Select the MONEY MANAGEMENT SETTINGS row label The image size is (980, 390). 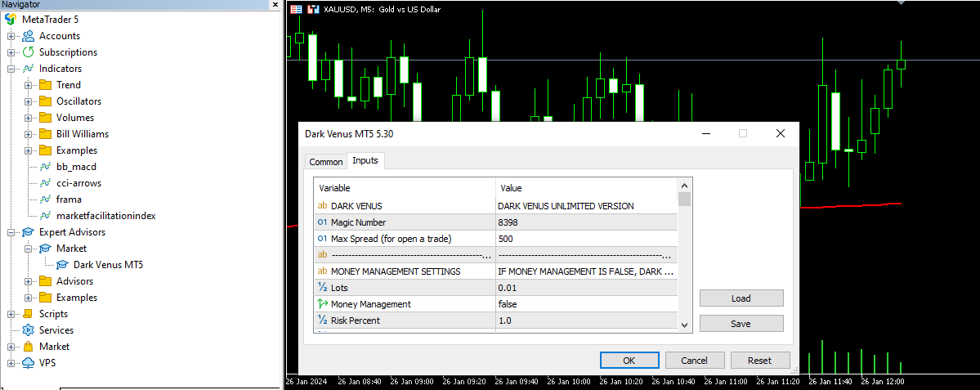tap(396, 271)
